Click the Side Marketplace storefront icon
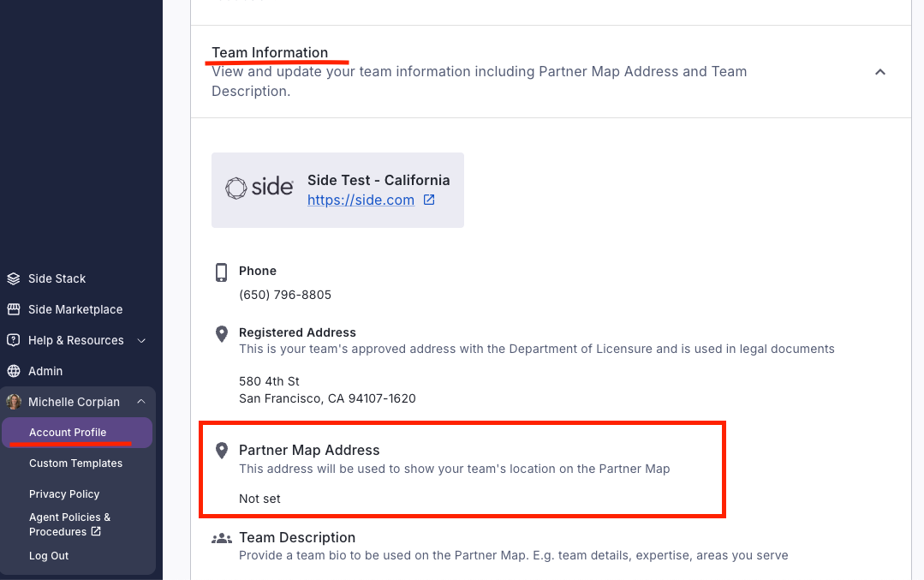This screenshot has width=924, height=580. coord(14,309)
